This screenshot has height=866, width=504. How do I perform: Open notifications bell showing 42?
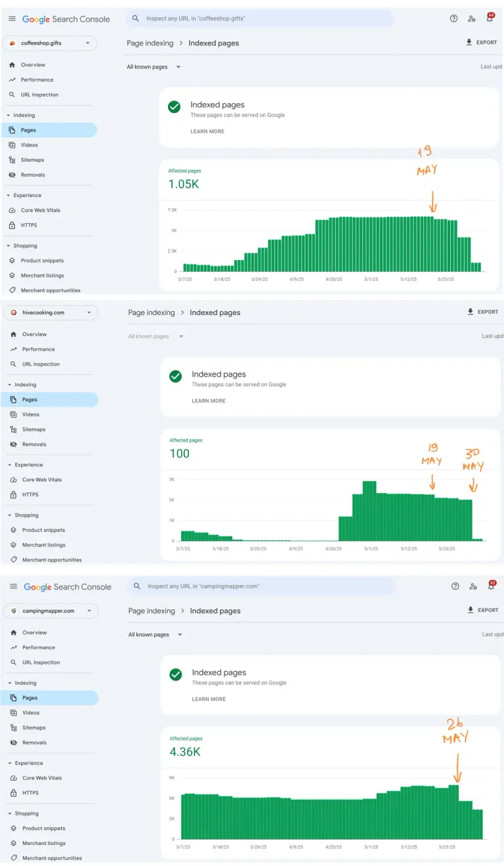491,586
